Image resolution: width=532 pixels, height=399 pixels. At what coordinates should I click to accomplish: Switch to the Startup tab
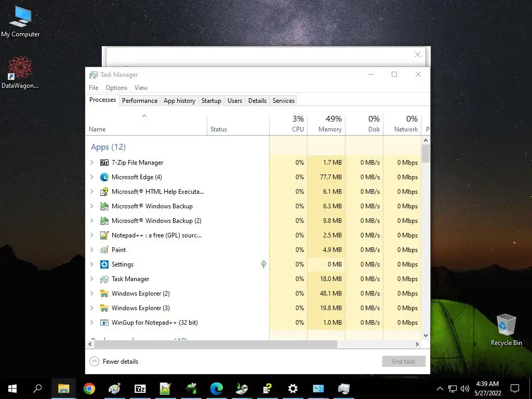[x=211, y=101]
